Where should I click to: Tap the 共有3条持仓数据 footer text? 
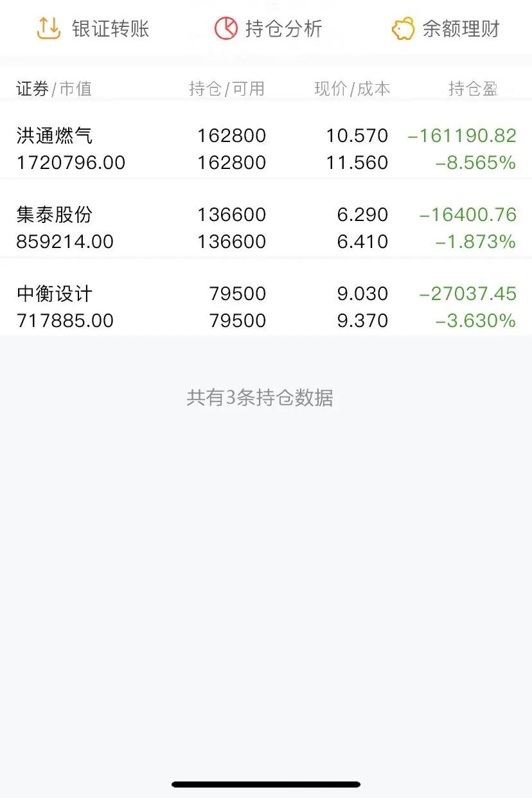(x=260, y=398)
